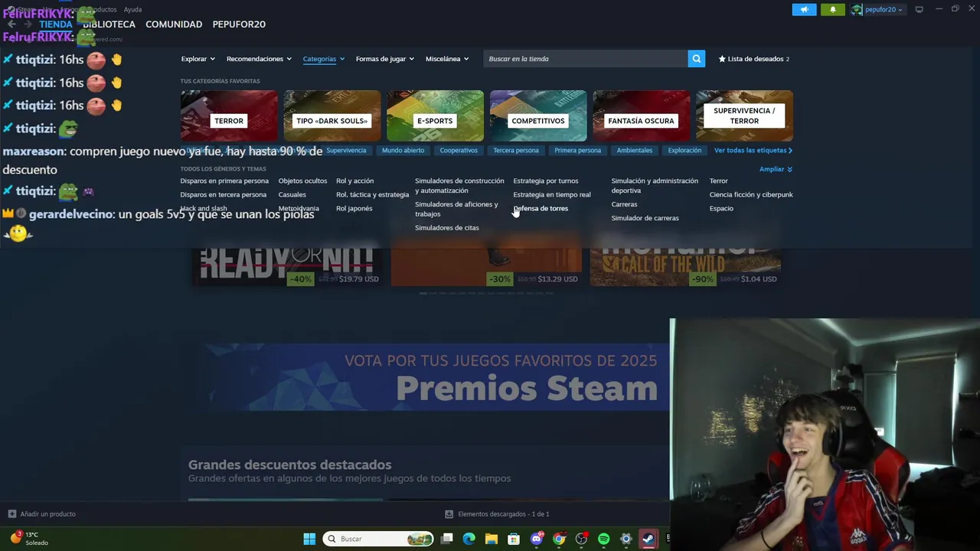
Task: Click the Windows Start button
Action: [x=309, y=539]
